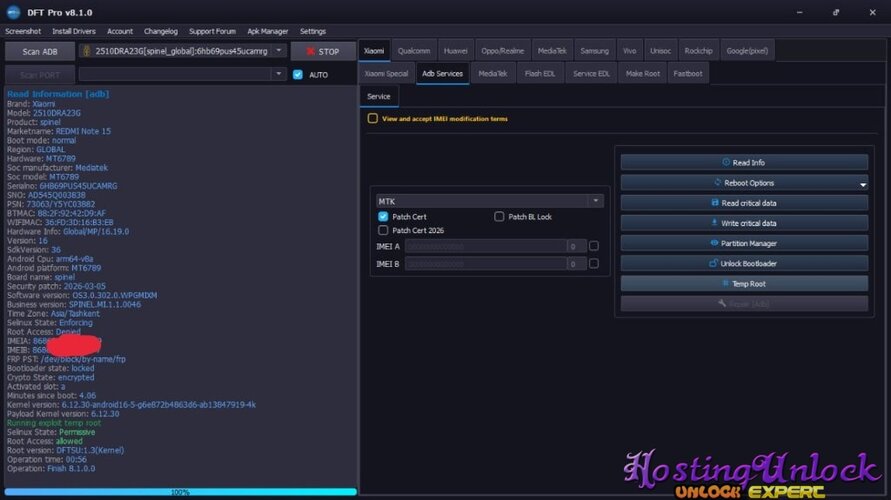Click the Temp Root icon
Image resolution: width=891 pixels, height=500 pixels.
[x=725, y=283]
